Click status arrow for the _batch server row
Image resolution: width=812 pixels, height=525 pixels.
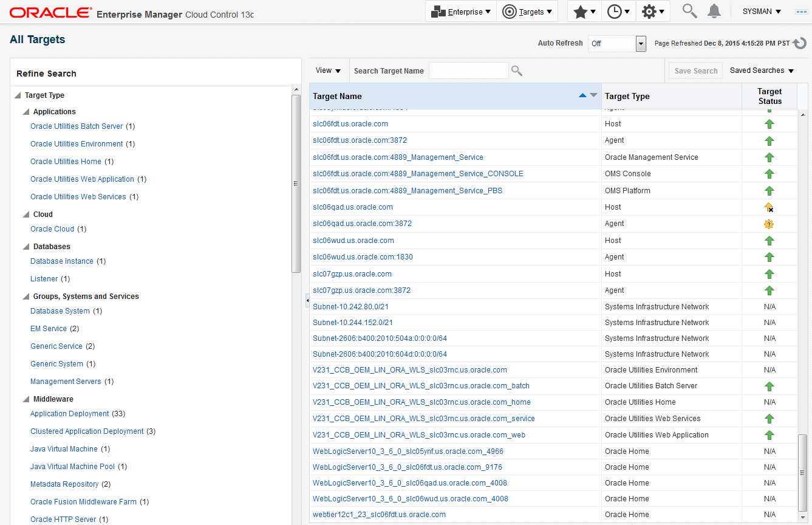[769, 386]
